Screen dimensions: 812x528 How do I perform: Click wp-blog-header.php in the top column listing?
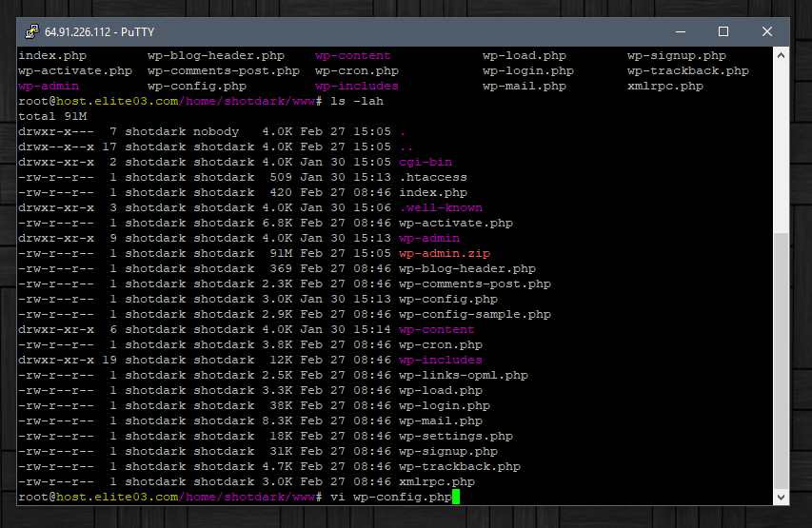coord(216,55)
